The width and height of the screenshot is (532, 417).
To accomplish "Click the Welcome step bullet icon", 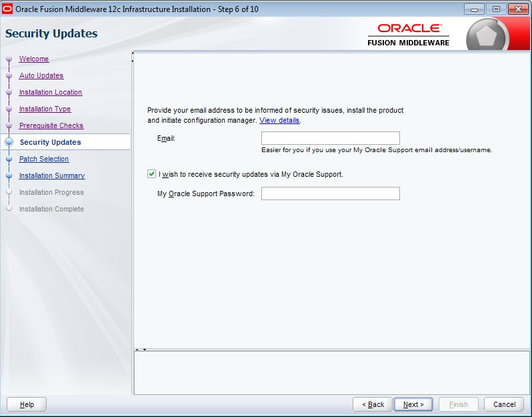I will pyautogui.click(x=9, y=59).
